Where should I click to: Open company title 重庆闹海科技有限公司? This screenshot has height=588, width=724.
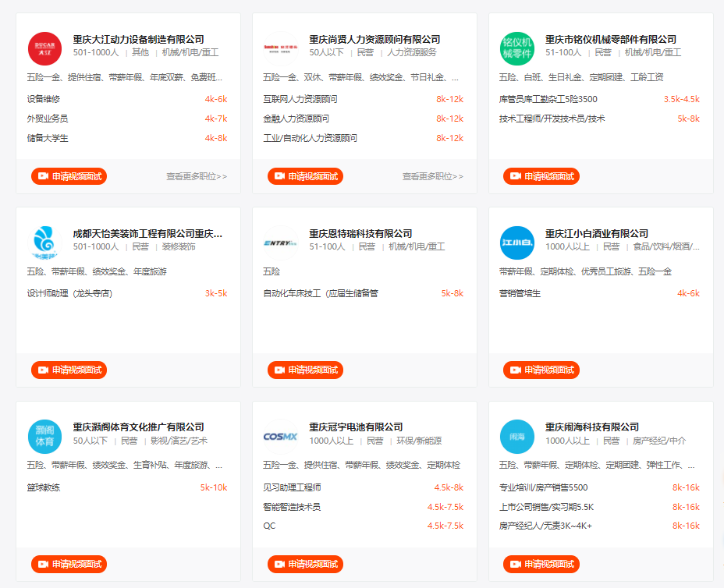click(591, 427)
